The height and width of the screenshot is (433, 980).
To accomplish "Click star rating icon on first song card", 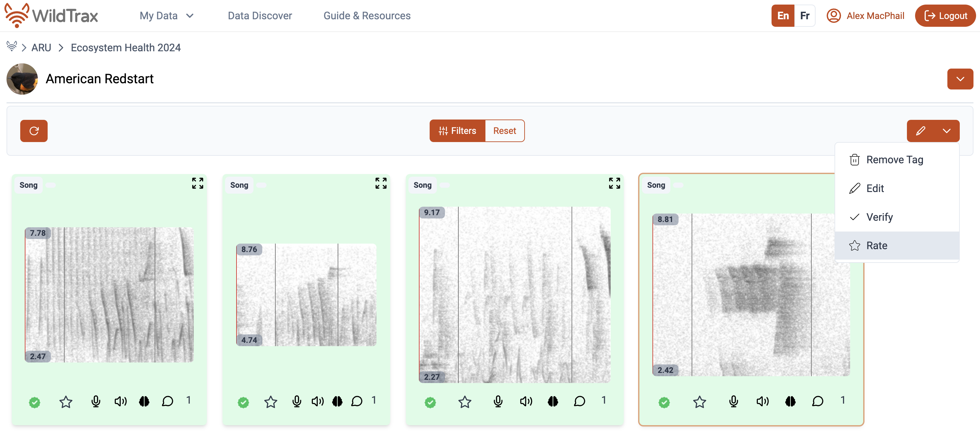I will 66,401.
